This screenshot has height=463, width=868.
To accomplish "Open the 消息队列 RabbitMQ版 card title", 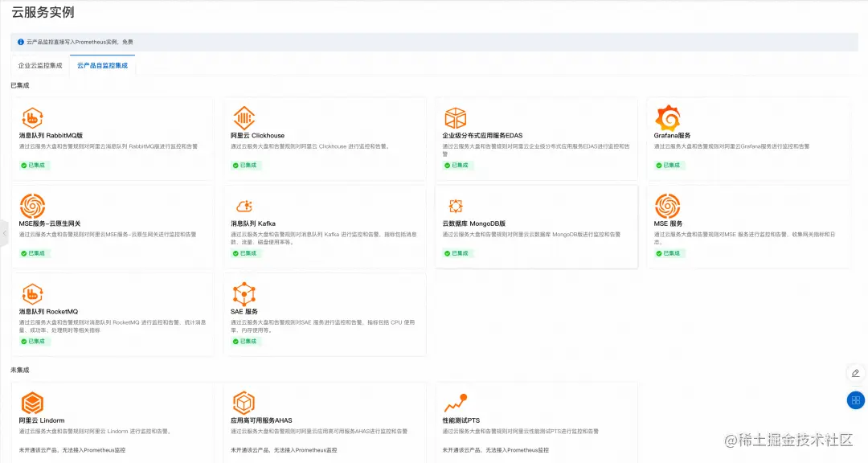I will (x=51, y=135).
